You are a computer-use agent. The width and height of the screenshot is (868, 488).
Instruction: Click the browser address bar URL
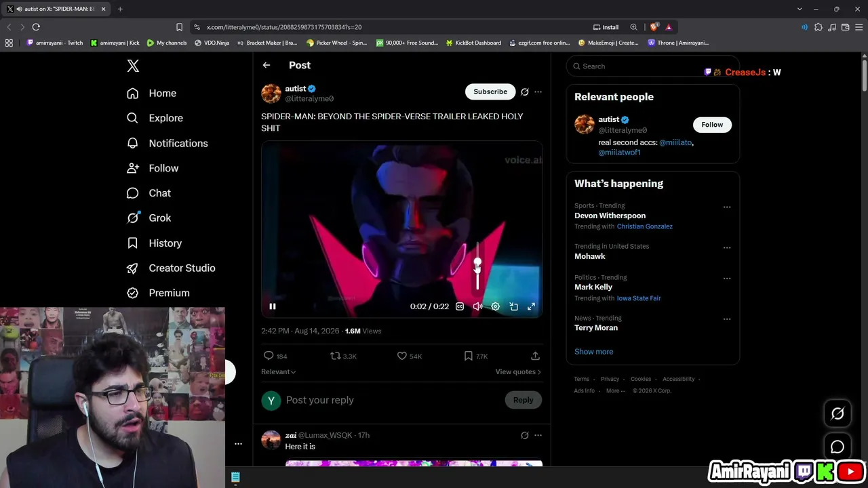click(284, 27)
